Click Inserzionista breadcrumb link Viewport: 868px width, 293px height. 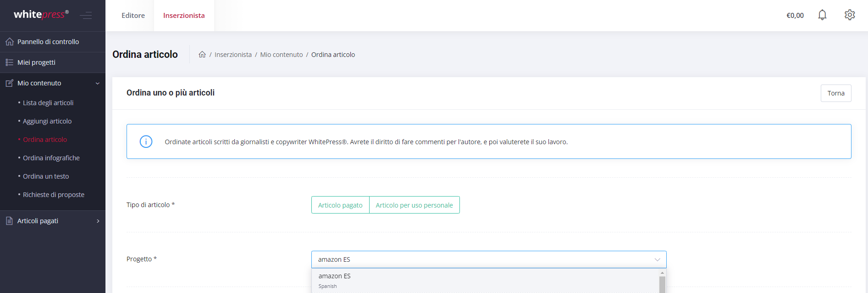pos(233,55)
